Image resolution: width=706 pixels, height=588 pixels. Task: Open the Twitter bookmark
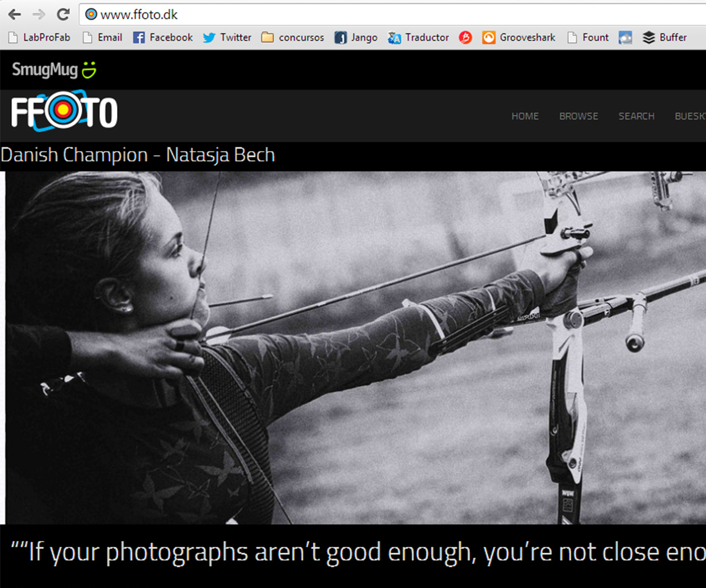pos(227,38)
